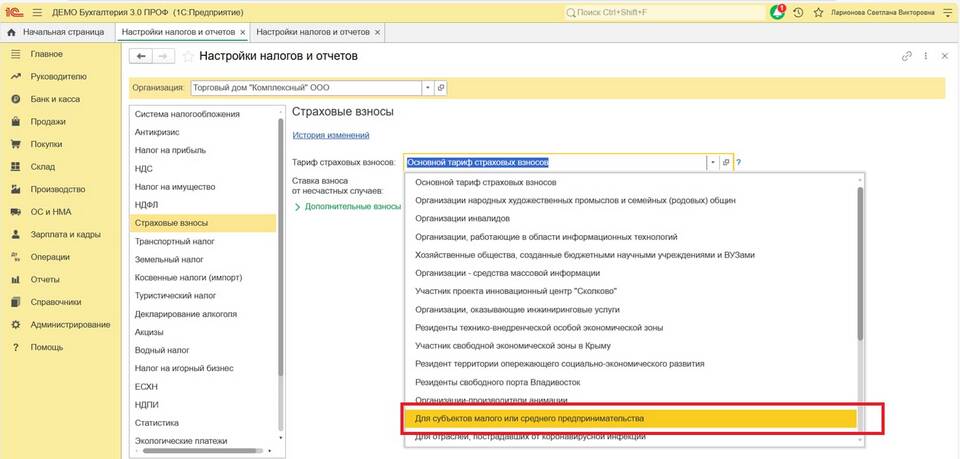The height and width of the screenshot is (459, 960).
Task: Click the back arrow navigation button
Action: click(142, 56)
